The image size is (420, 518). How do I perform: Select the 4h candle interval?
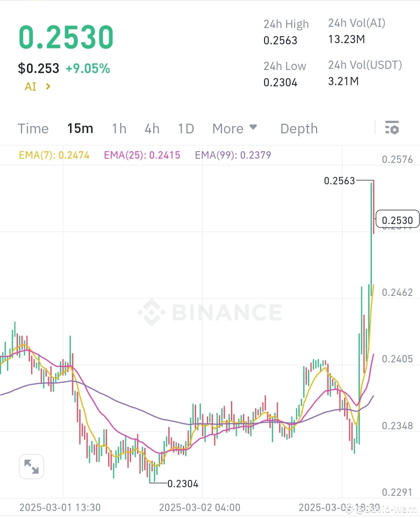click(152, 128)
